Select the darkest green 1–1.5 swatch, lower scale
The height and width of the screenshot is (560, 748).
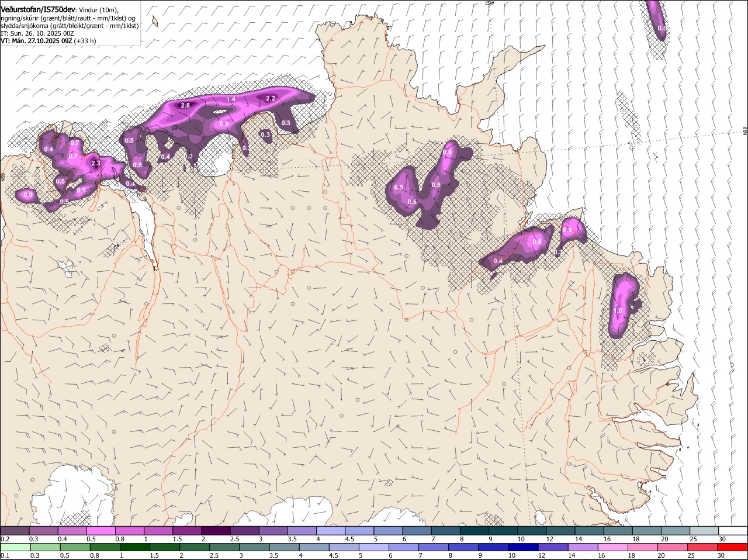click(x=135, y=547)
